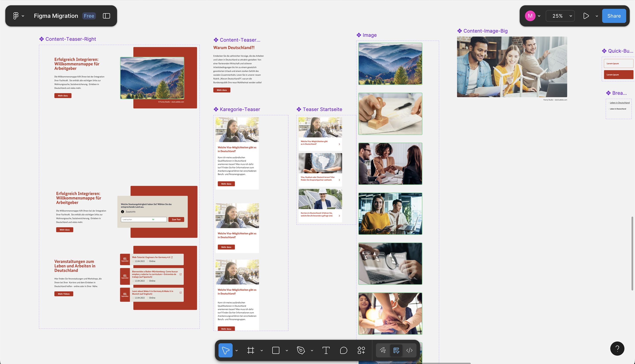Image resolution: width=635 pixels, height=364 pixels.
Task: Click the Present play button
Action: tap(586, 16)
